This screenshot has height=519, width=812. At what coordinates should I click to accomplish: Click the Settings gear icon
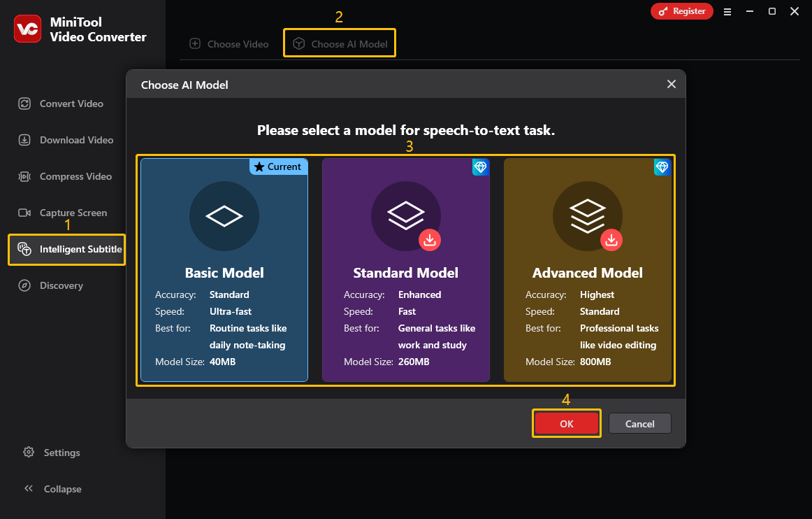pyautogui.click(x=29, y=452)
